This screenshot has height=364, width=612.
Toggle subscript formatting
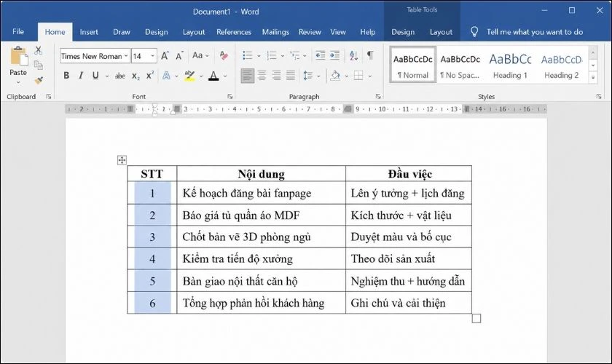(x=136, y=76)
